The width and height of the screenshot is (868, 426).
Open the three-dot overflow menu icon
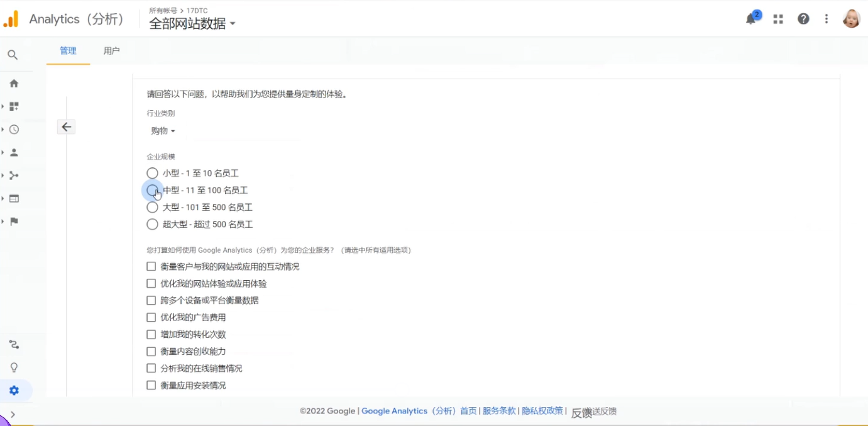click(826, 18)
